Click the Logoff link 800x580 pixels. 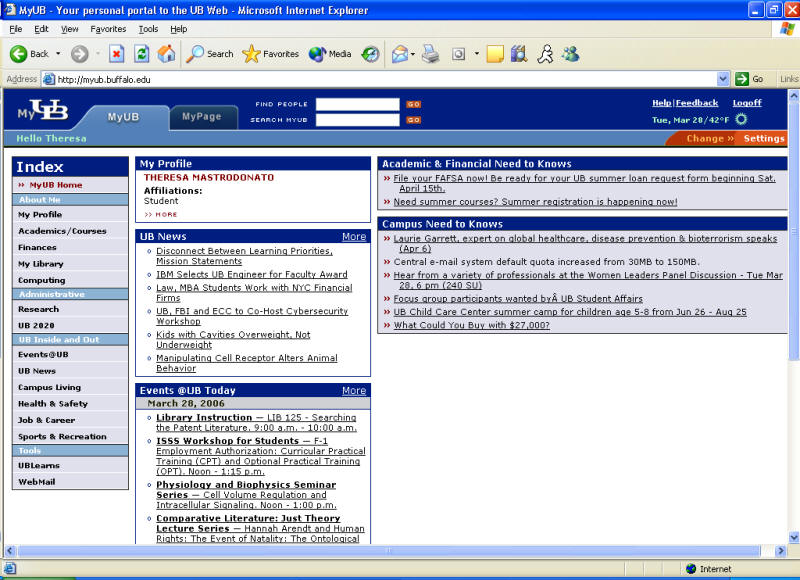click(747, 103)
